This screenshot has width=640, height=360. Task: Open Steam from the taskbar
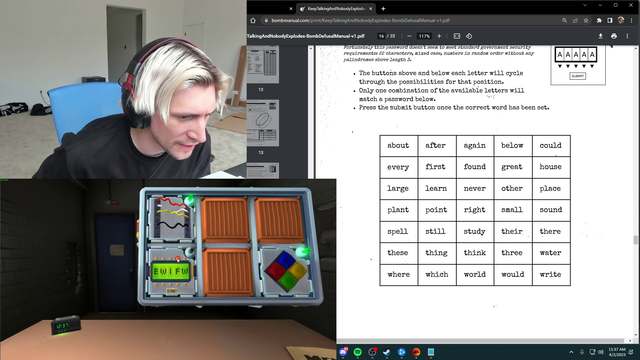coord(387,352)
